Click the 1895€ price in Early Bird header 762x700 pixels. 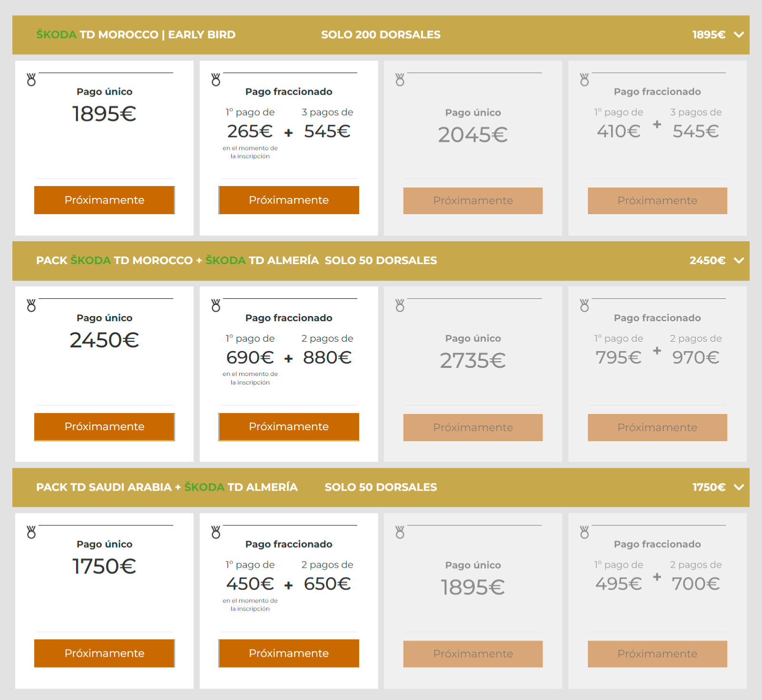pyautogui.click(x=709, y=35)
